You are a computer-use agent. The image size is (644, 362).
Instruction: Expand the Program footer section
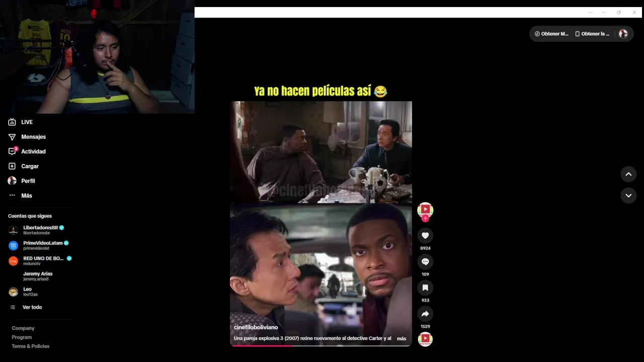22,337
